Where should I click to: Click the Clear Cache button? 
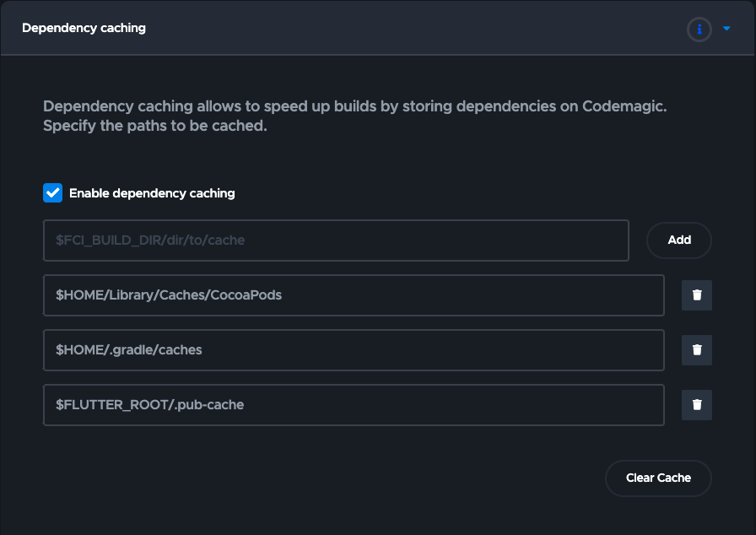658,478
